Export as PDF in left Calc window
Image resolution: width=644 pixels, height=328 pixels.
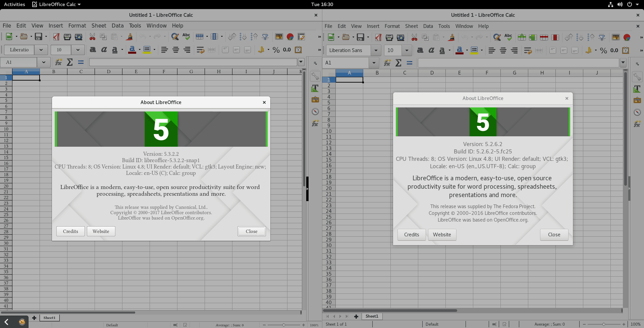tap(56, 37)
